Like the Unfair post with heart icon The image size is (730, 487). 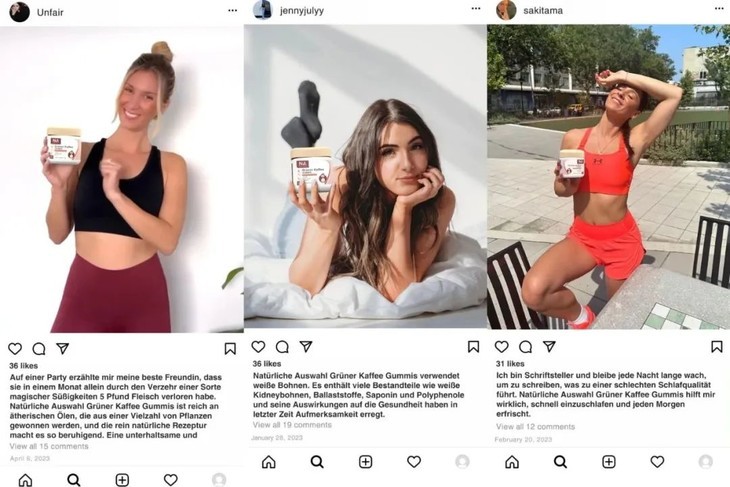click(15, 348)
